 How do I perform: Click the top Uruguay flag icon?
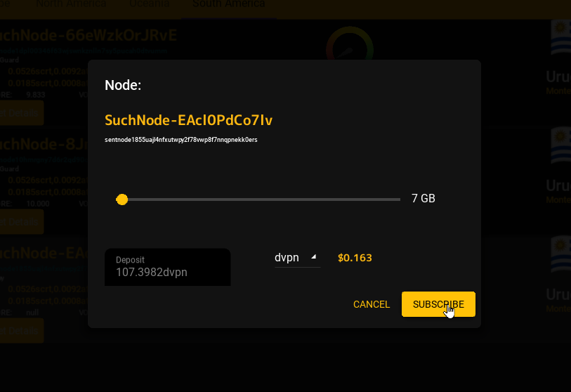[560, 37]
